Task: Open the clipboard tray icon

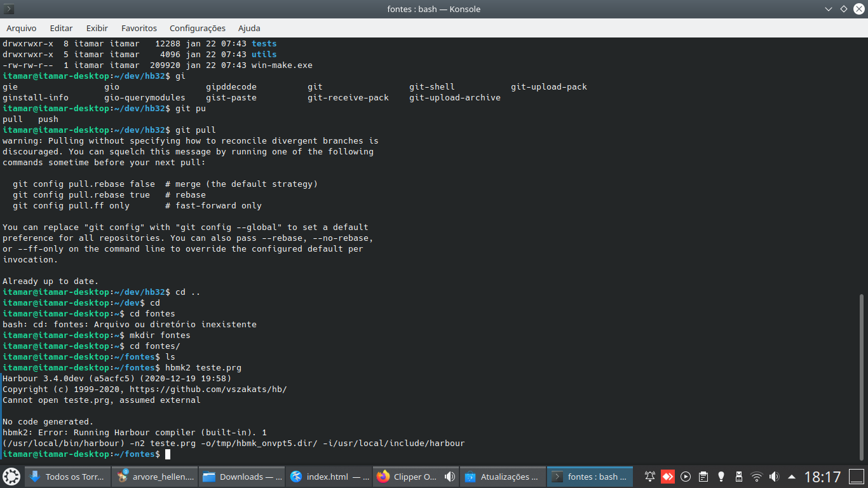Action: (703, 477)
